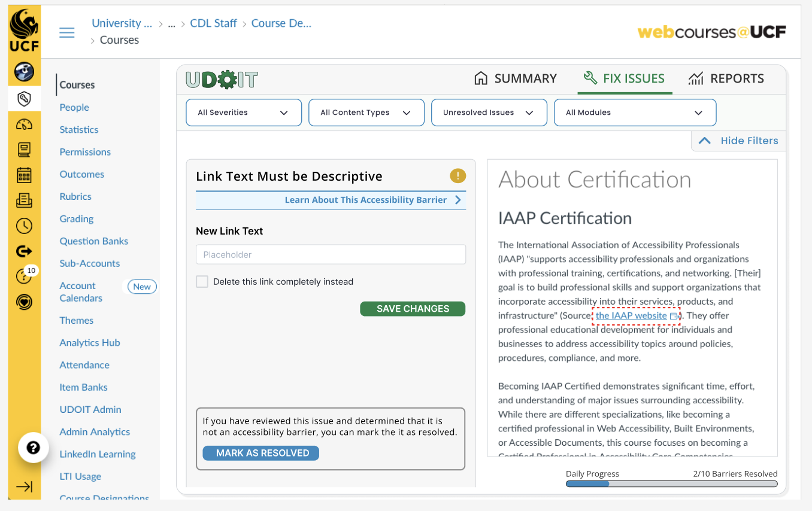Open the Calendar icon in the global nav

tap(24, 175)
